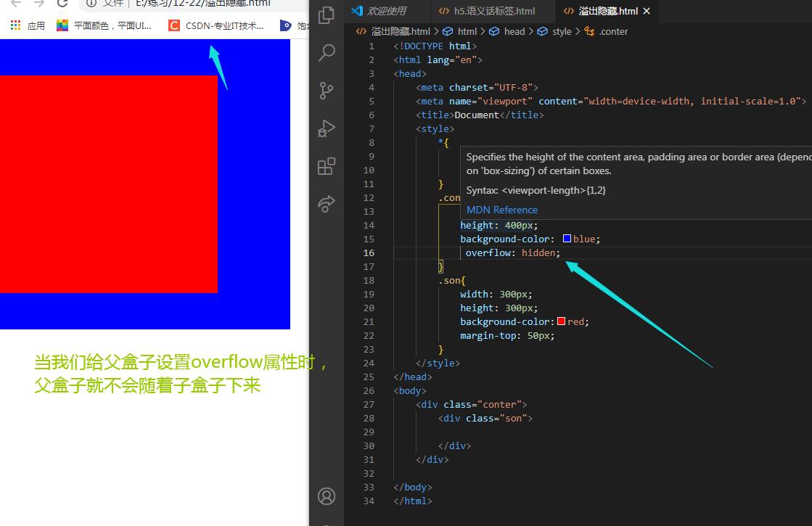Click the closing </style> tag
The height and width of the screenshot is (526, 812).
pyautogui.click(x=438, y=363)
